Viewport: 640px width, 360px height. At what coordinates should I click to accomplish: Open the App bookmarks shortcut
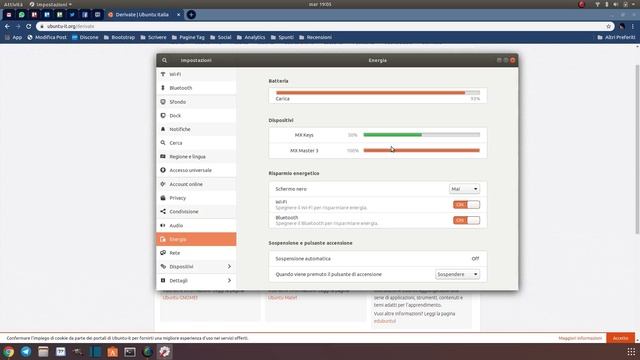coord(13,37)
